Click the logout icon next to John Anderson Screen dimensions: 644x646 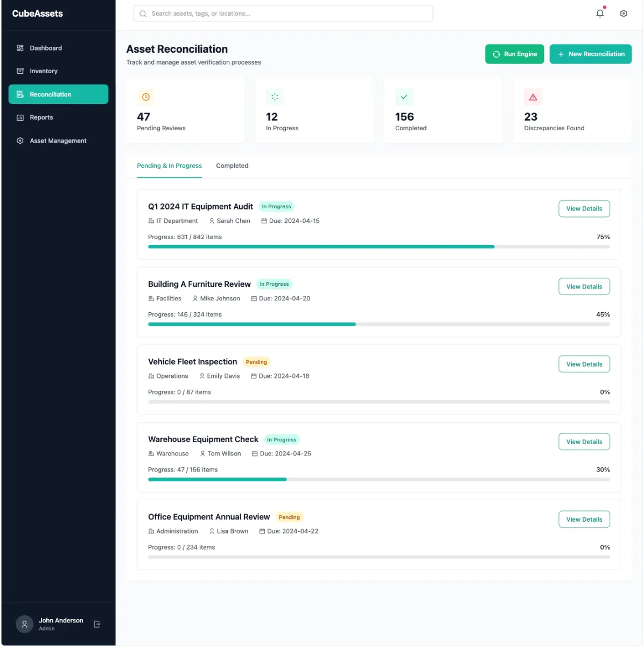pyautogui.click(x=97, y=624)
